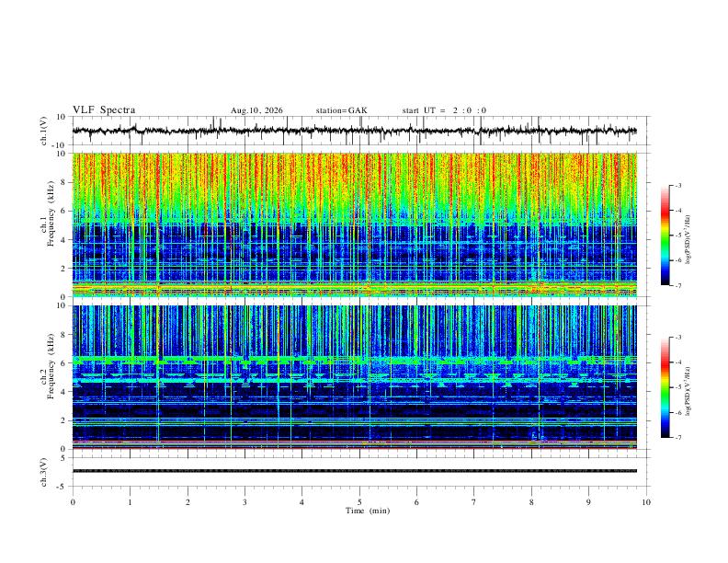Click the 9 minute tick label on time axis
728x563 pixels.
click(x=588, y=502)
